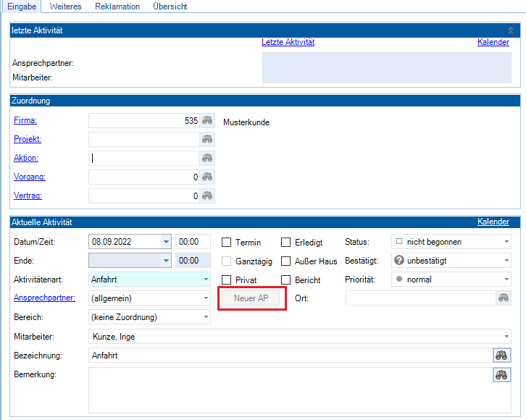Toggle the Außer Haus checkbox
Viewport: 526px width, 420px height.
[x=286, y=261]
